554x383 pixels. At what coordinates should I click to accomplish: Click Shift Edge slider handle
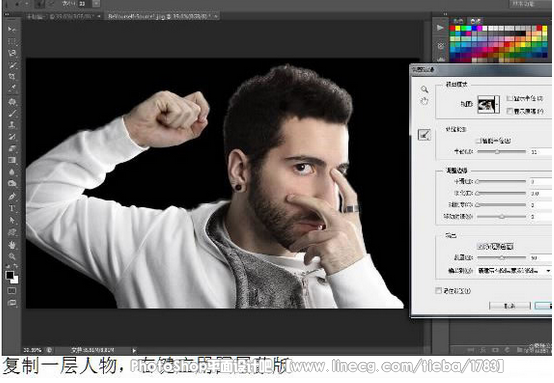point(502,217)
